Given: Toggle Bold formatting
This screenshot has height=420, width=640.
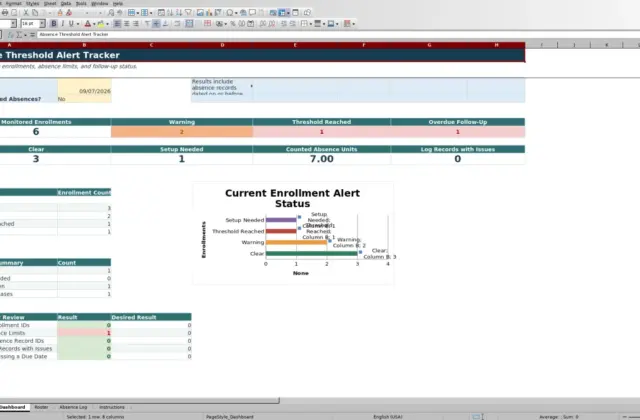Looking at the screenshot, I should (x=53, y=24).
